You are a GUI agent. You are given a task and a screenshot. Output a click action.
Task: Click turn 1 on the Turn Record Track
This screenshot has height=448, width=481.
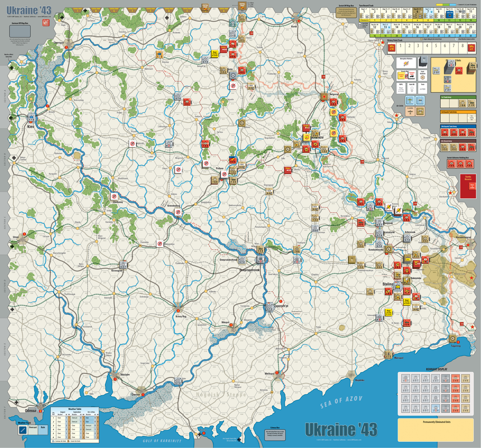[365, 15]
